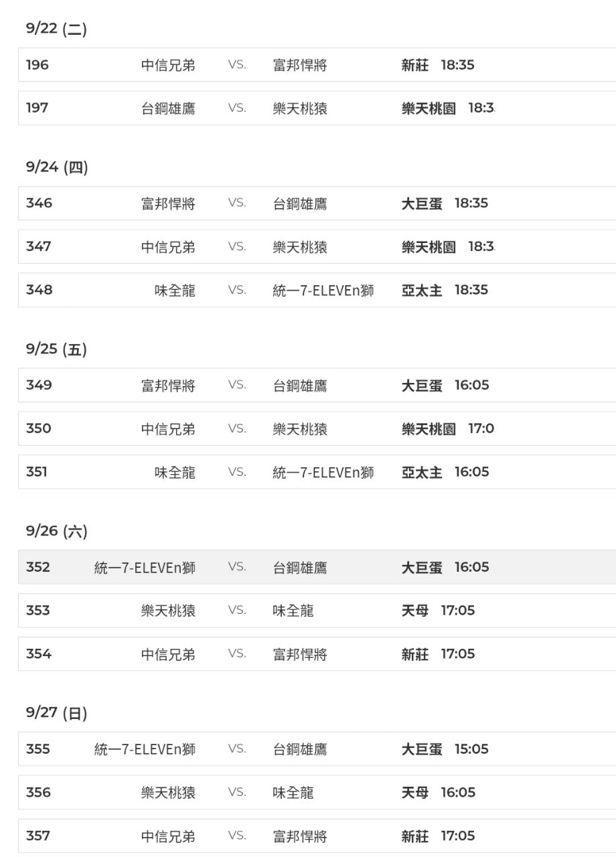This screenshot has width=616, height=857.
Task: Open game 347 中信兄弟 vs 樂天桃猿
Action: (x=317, y=246)
